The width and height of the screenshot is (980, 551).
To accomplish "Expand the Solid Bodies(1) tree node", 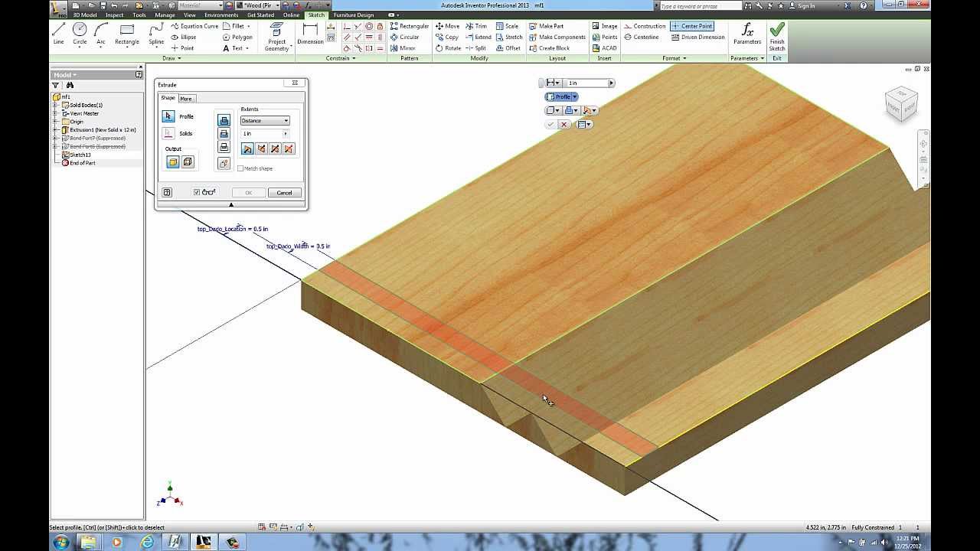I will [x=55, y=105].
